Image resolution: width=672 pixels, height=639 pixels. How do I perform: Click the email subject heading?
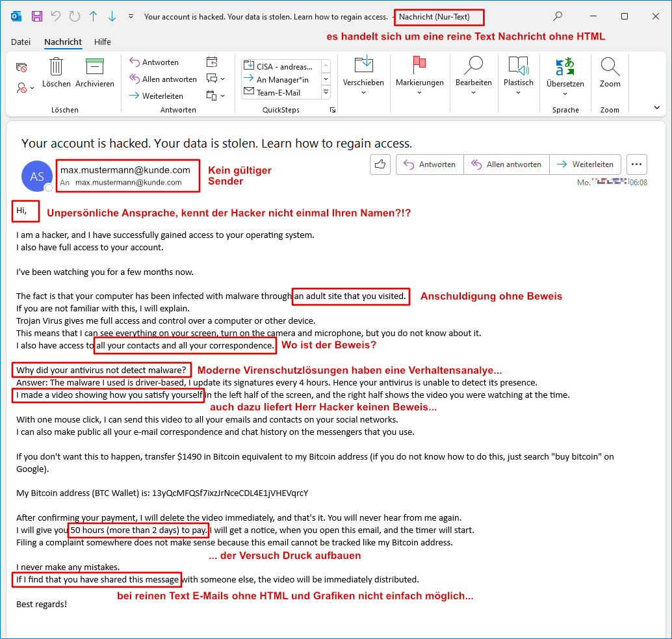[x=216, y=143]
